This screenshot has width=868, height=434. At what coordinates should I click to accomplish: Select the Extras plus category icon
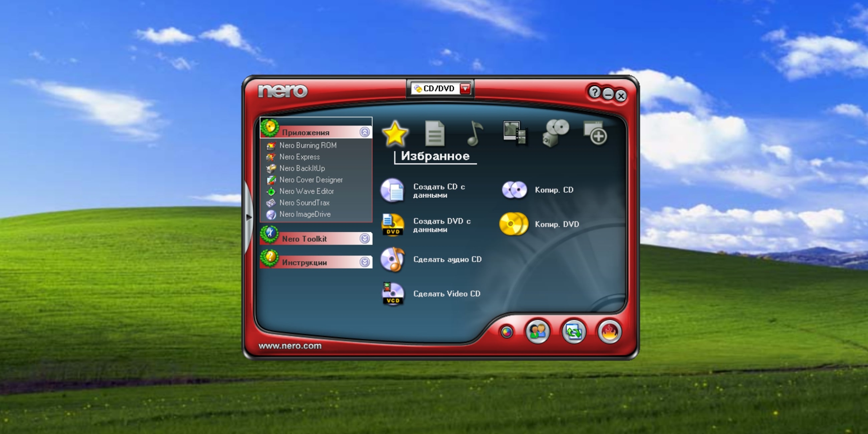[595, 133]
